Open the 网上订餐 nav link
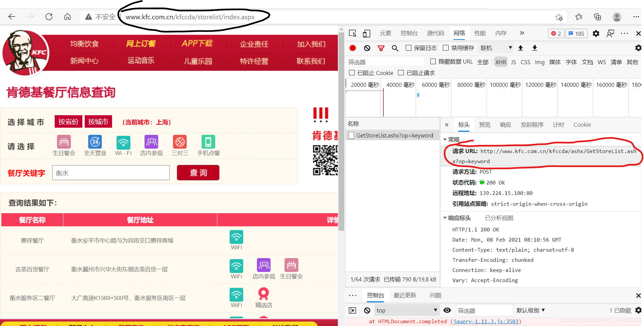This screenshot has height=326, width=644. pyautogui.click(x=141, y=44)
